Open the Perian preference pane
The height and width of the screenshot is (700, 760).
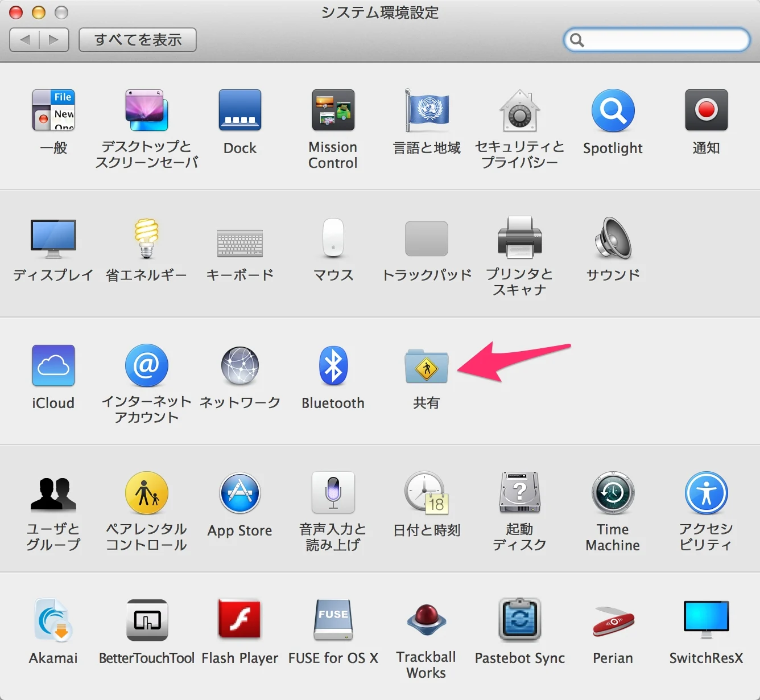(x=613, y=621)
